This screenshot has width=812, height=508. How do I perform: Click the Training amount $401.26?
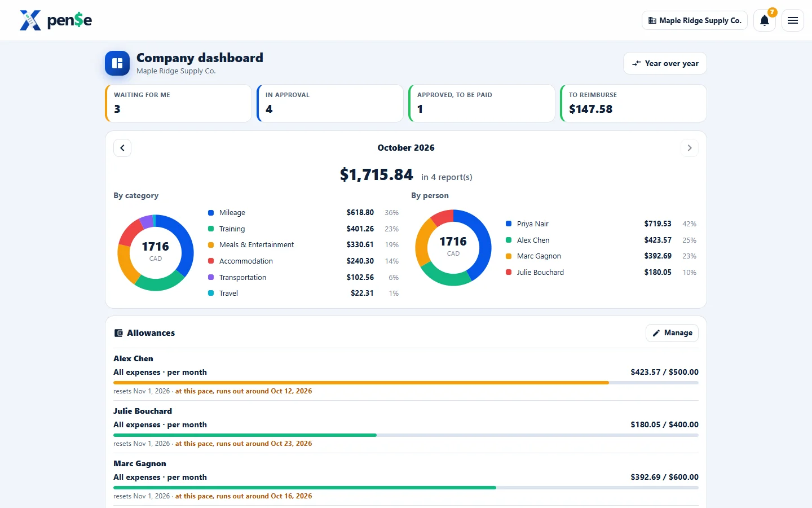point(360,229)
